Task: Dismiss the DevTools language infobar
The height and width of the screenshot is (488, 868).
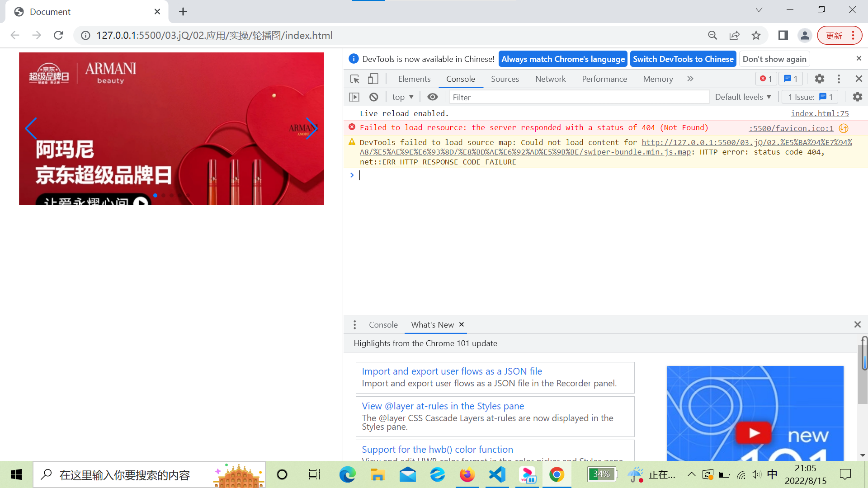Action: click(859, 58)
